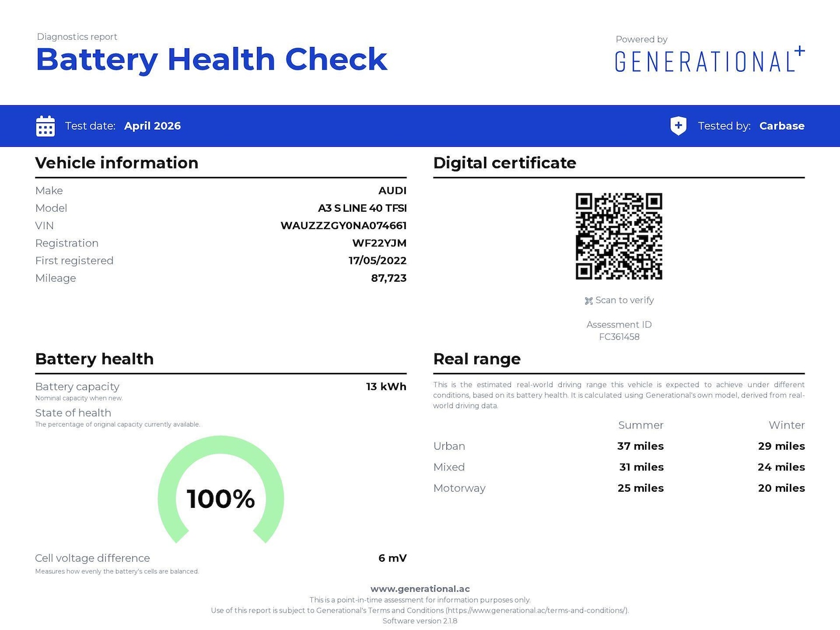Image resolution: width=840 pixels, height=630 pixels.
Task: Select Urban winter range 29 miles
Action: pos(781,446)
